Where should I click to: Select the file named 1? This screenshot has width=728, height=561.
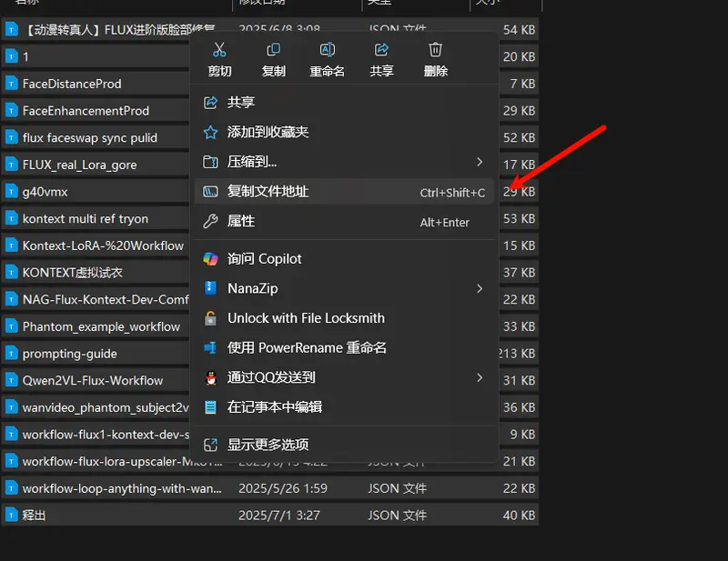(25, 57)
